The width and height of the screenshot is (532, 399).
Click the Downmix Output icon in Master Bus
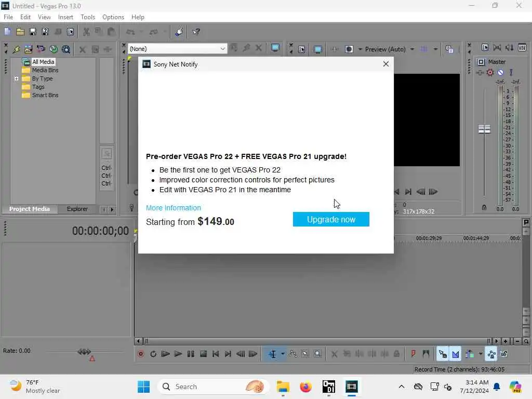click(x=497, y=47)
